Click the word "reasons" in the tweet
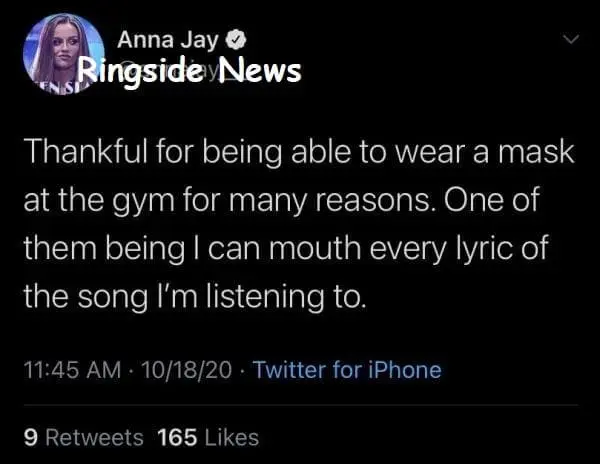The height and width of the screenshot is (464, 600). pyautogui.click(x=386, y=200)
